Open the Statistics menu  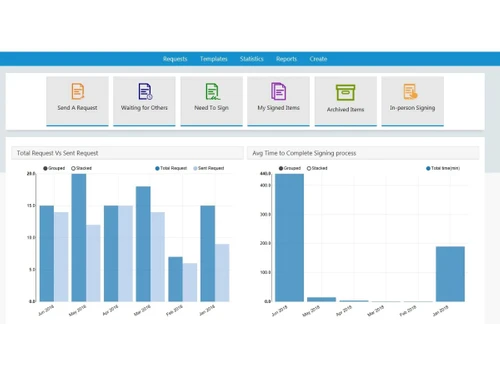pyautogui.click(x=252, y=59)
